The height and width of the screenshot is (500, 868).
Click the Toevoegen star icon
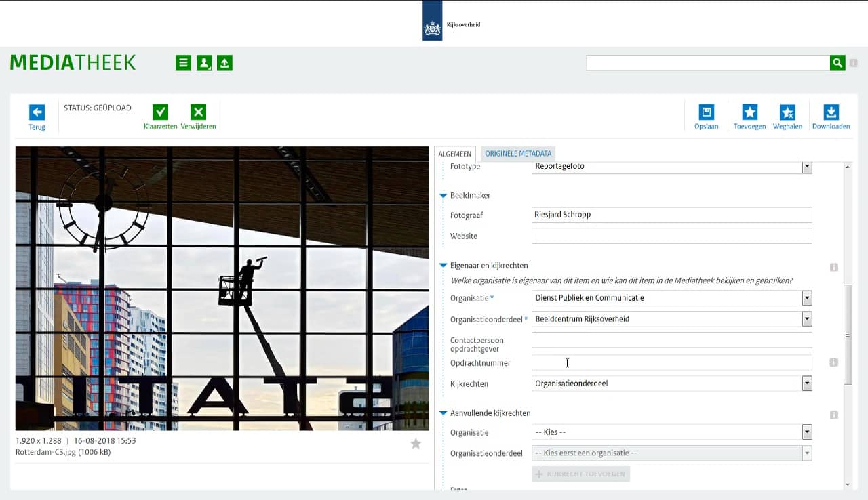pyautogui.click(x=749, y=112)
